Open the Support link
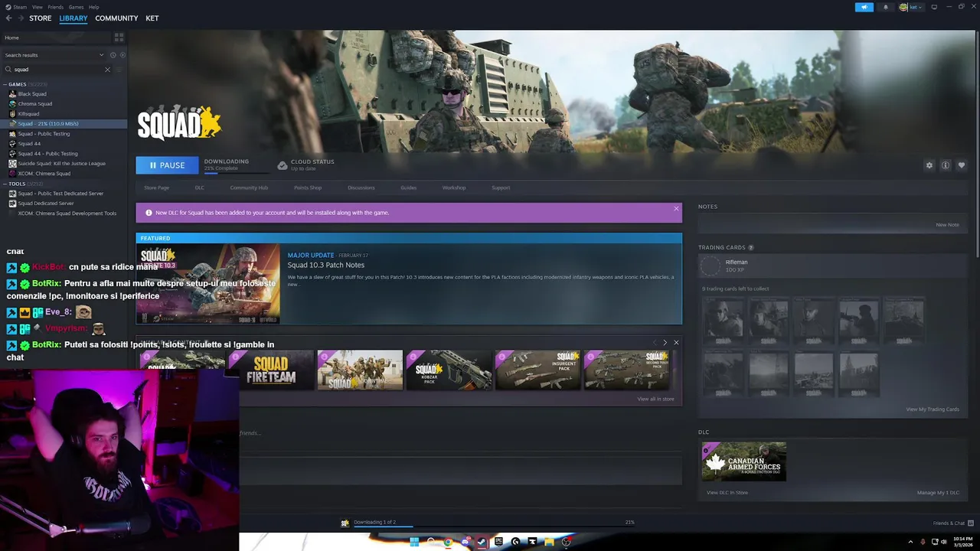This screenshot has height=551, width=980. click(x=501, y=187)
